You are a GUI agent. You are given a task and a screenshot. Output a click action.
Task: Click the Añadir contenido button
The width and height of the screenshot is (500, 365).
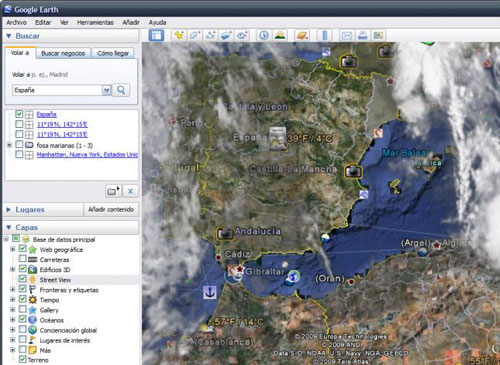[111, 209]
